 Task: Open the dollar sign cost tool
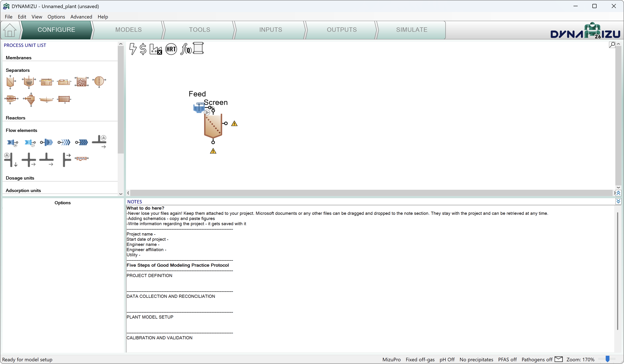(143, 49)
